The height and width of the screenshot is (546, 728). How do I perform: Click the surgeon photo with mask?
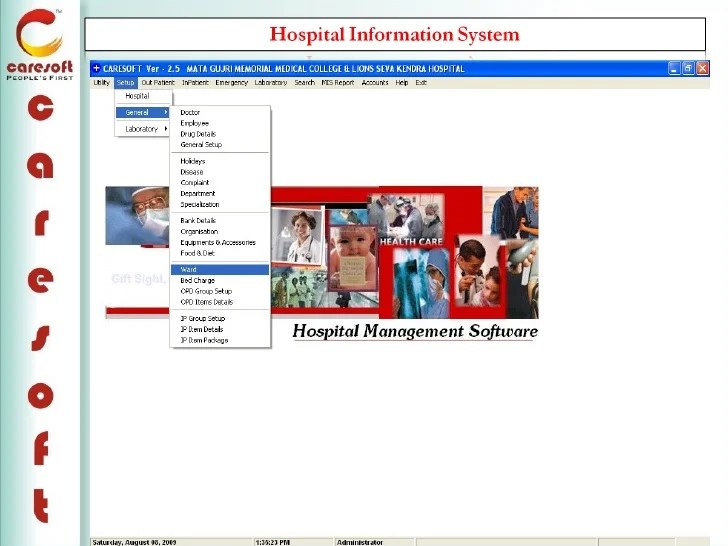(137, 216)
